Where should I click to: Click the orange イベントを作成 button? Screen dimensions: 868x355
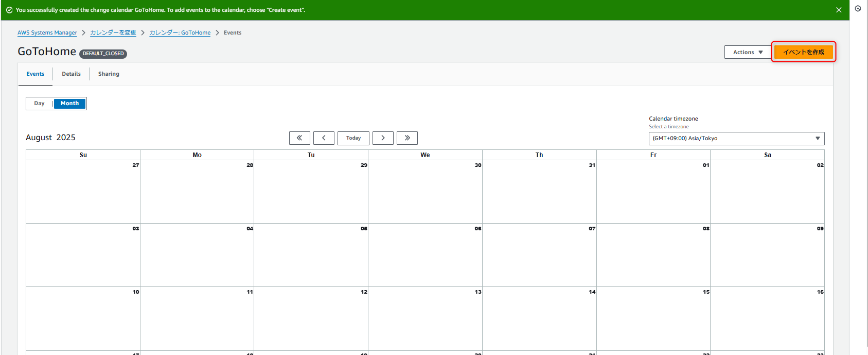pos(803,52)
